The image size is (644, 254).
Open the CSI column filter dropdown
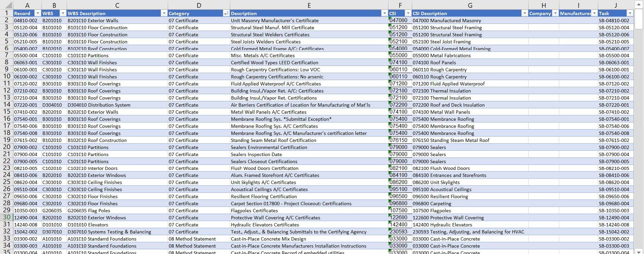tap(408, 13)
